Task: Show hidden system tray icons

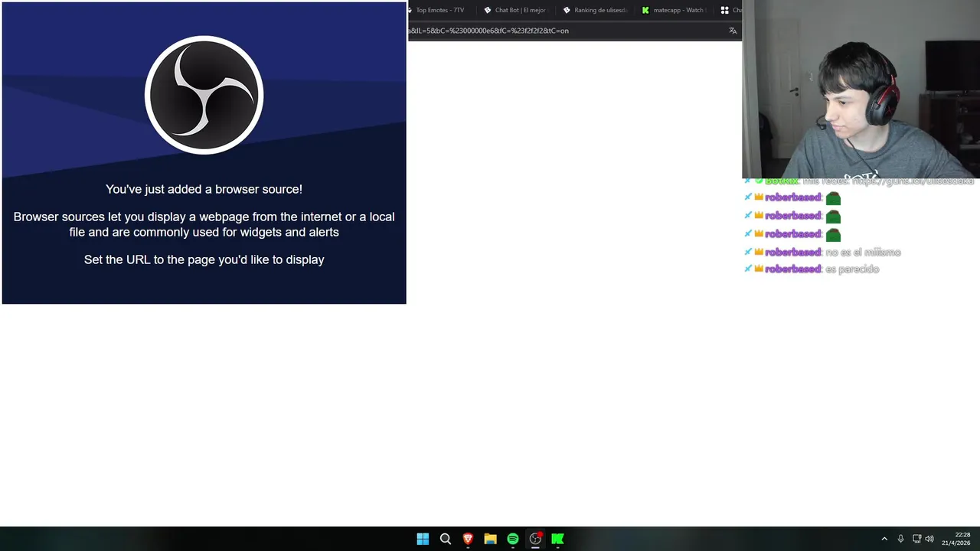Action: click(884, 539)
